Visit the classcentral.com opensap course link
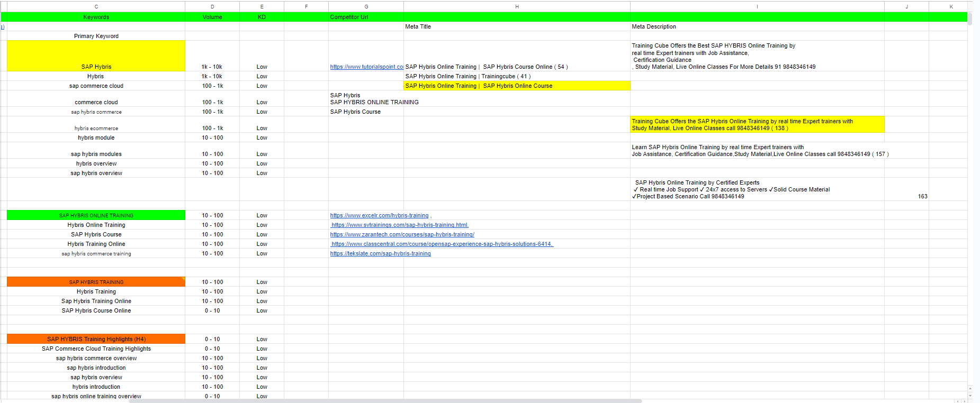 tap(442, 244)
